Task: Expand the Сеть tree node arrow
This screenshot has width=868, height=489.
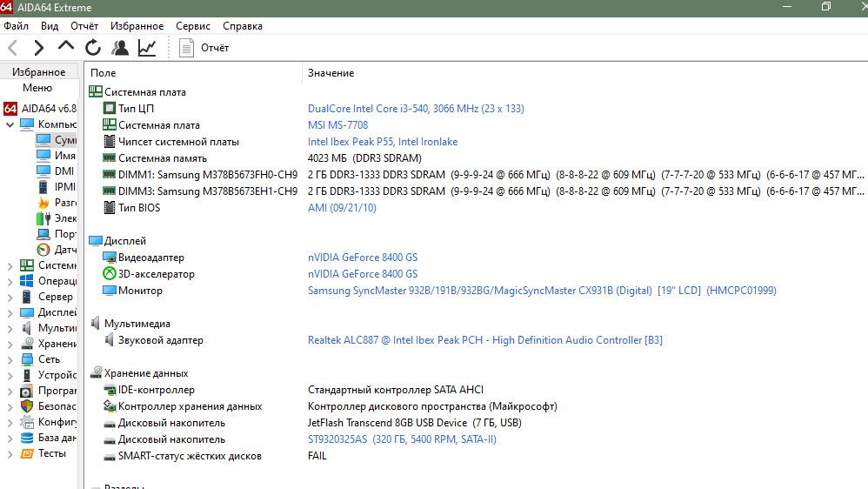Action: pyautogui.click(x=10, y=359)
